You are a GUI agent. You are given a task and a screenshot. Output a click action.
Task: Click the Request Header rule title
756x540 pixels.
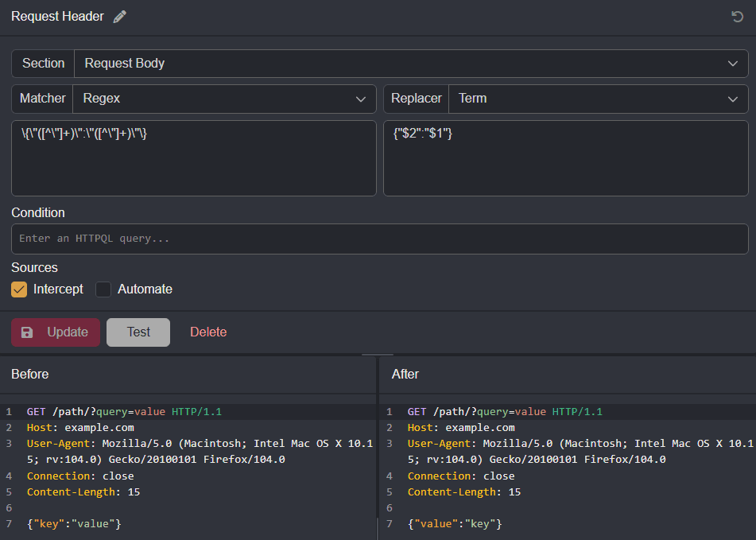(x=57, y=17)
